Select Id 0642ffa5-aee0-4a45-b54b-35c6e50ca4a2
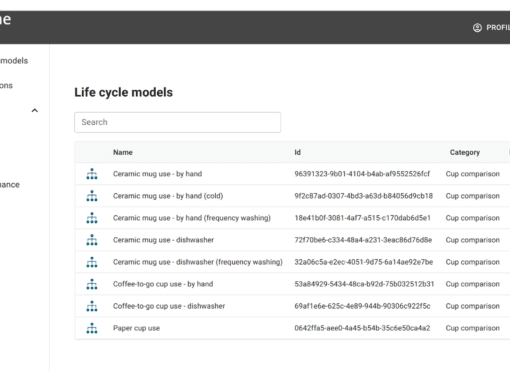The height and width of the screenshot is (382, 510). pos(362,328)
